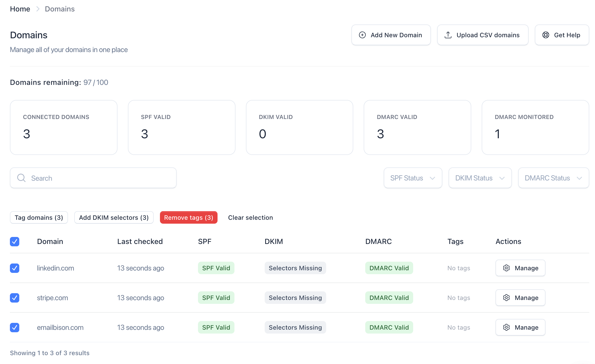
Task: Toggle the emailbison.com row checkbox
Action: (x=15, y=328)
